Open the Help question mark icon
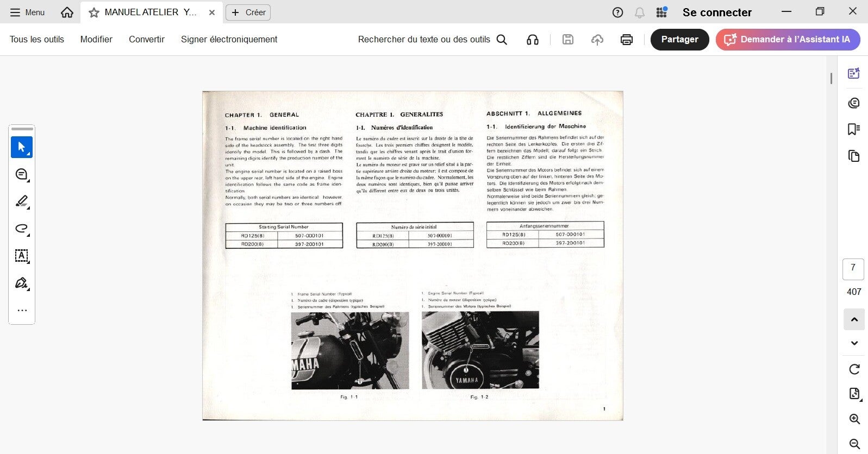Viewport: 868px width, 454px height. pos(617,12)
